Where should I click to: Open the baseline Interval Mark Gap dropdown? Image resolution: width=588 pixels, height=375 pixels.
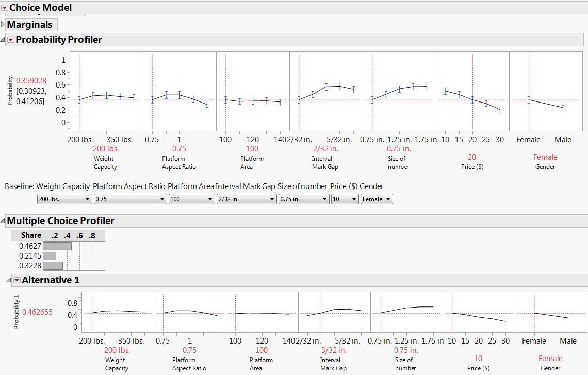click(247, 199)
